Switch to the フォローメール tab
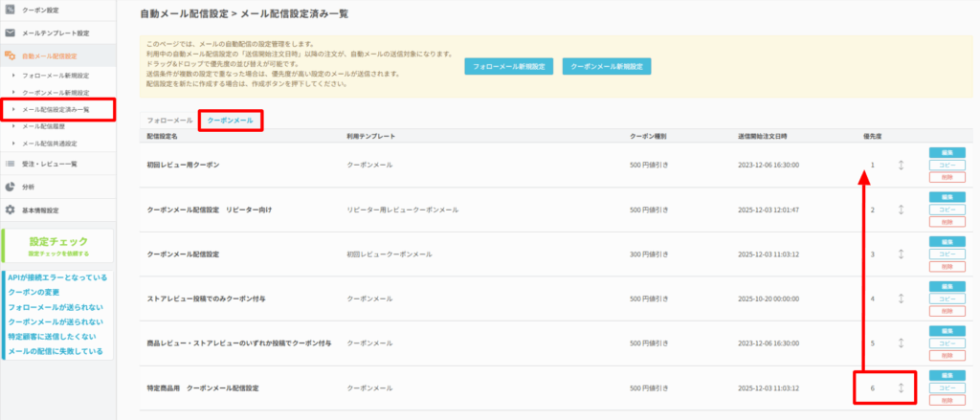This screenshot has width=980, height=420. coord(169,121)
